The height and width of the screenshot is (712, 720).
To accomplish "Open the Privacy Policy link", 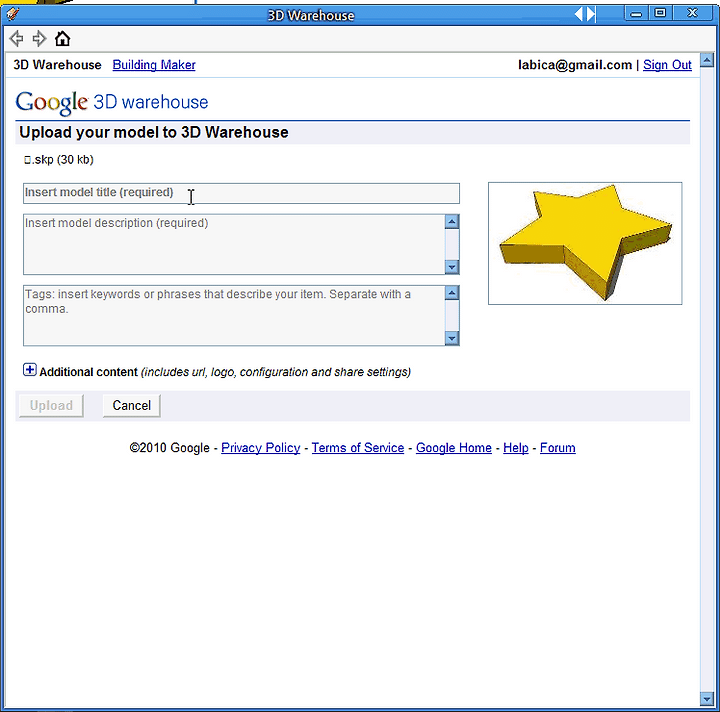I will coord(260,448).
